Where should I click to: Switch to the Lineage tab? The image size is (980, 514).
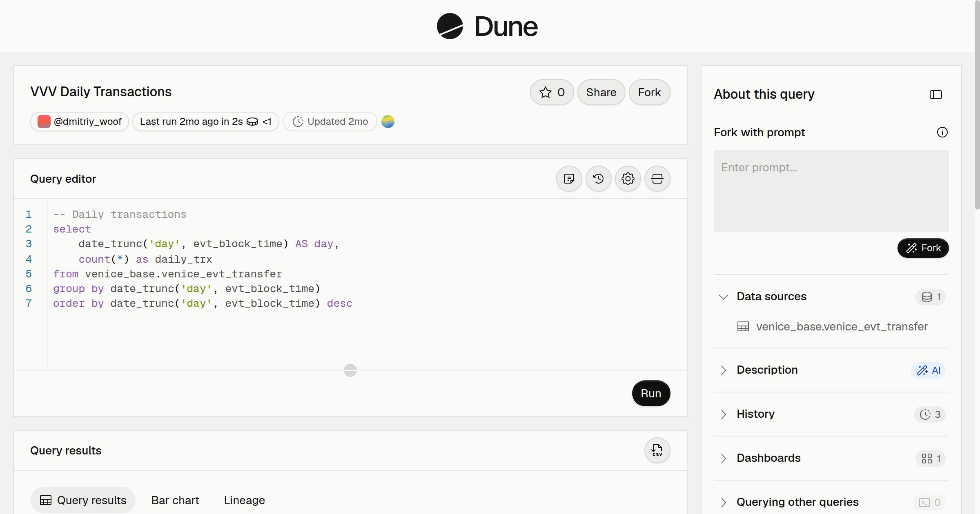(x=244, y=500)
